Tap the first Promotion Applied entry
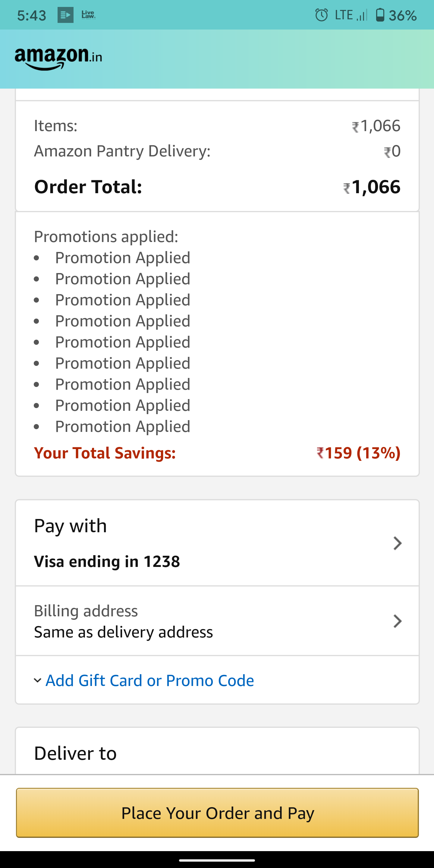The image size is (434, 868). (123, 258)
